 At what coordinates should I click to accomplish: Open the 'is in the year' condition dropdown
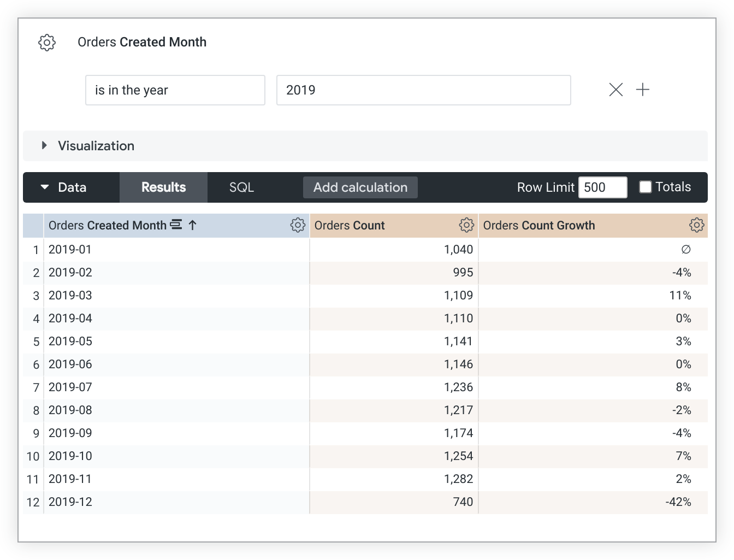pos(175,90)
